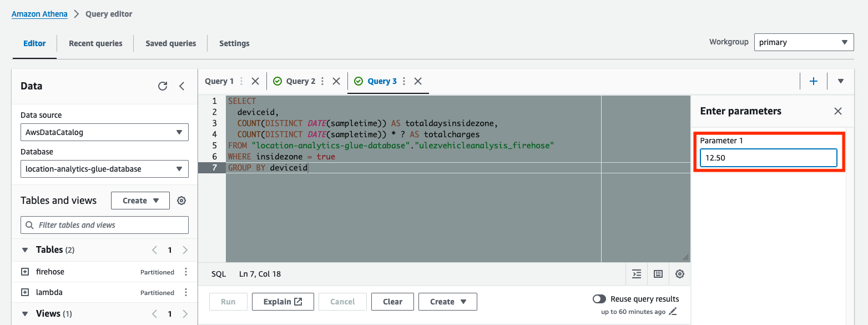
Task: Open the Data source dropdown
Action: [104, 132]
